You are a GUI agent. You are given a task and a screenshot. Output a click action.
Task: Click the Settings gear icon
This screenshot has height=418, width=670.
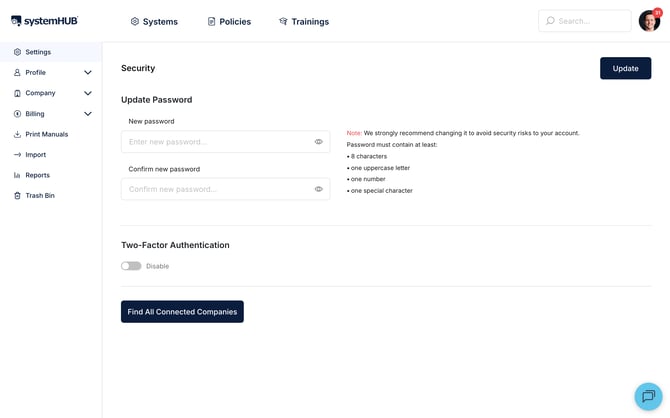[17, 52]
